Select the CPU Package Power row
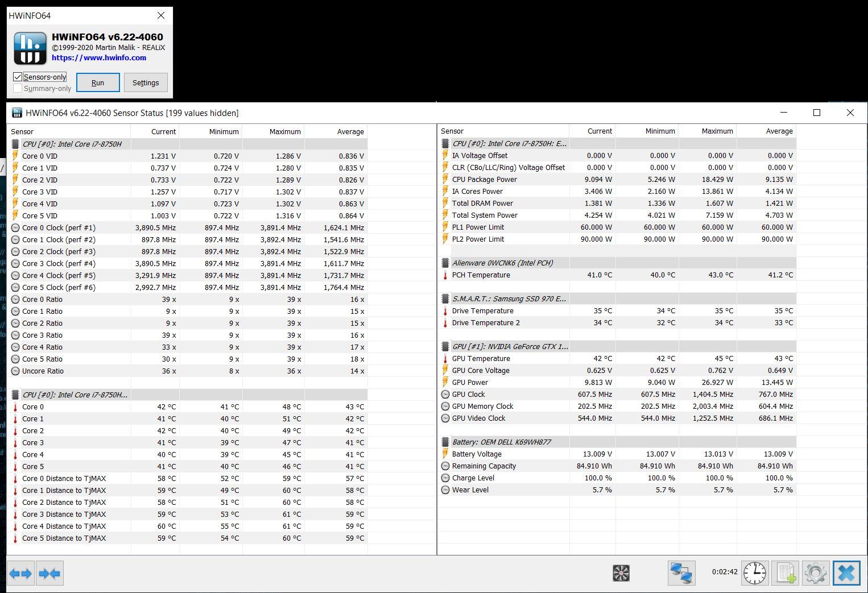The image size is (868, 593). click(x=618, y=179)
